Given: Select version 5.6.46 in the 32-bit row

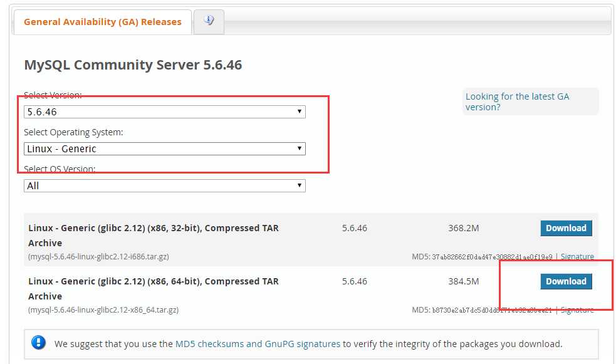Looking at the screenshot, I should tap(354, 228).
